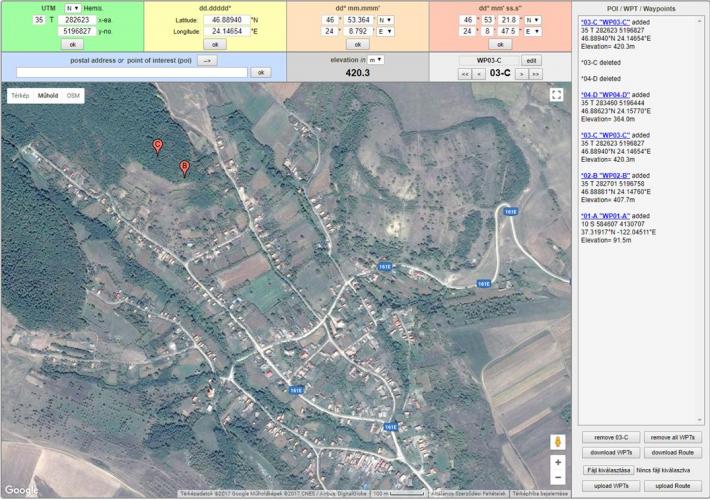
Task: Jump to the first waypoint
Action: coord(465,74)
